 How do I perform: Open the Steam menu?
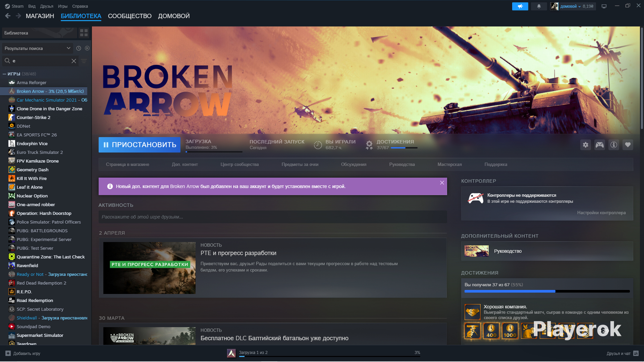[14, 6]
